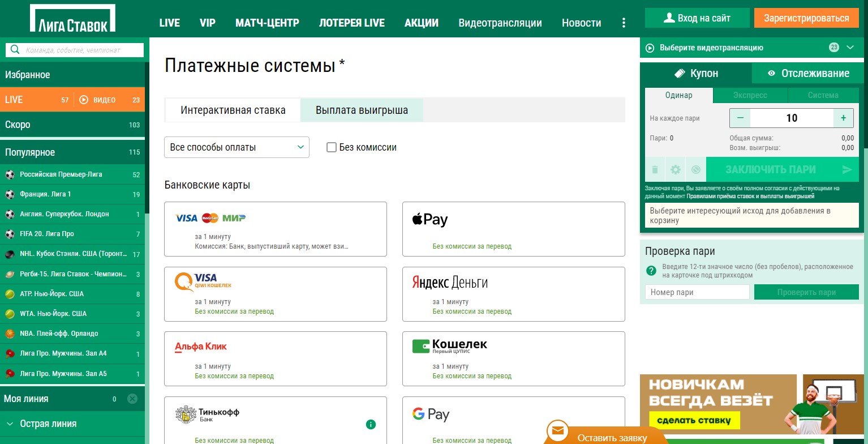Click the tennis ball icon for ATP. Нью-Йорк
This screenshot has width=868, height=444.
coord(10,294)
